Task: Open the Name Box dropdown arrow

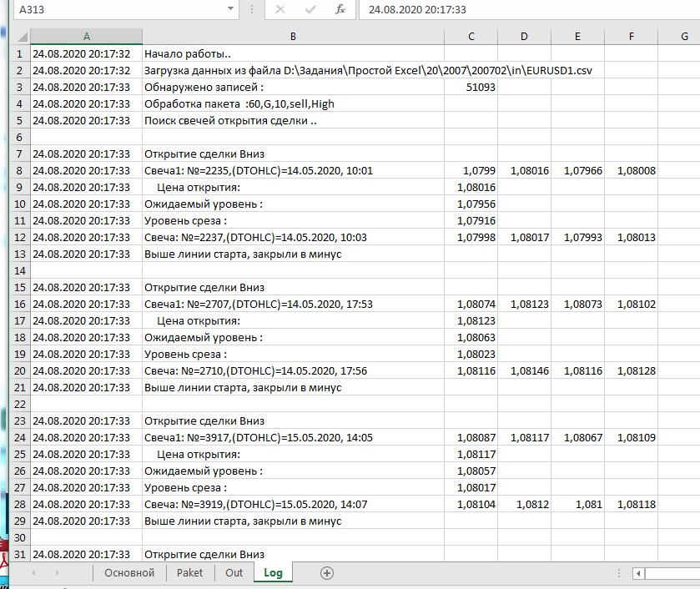Action: pos(230,9)
